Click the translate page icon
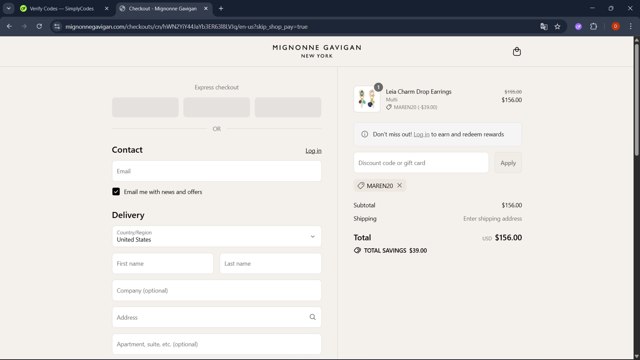Viewport: 640px width, 360px height. [x=544, y=27]
